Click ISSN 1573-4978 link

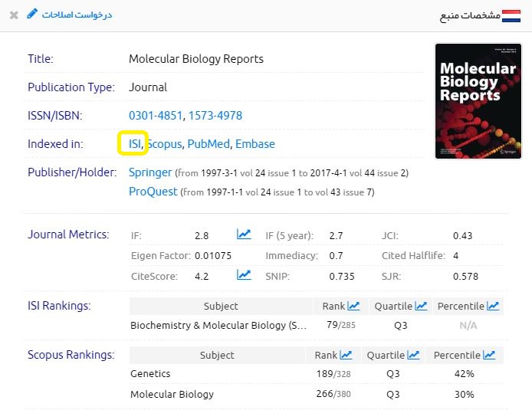(215, 116)
